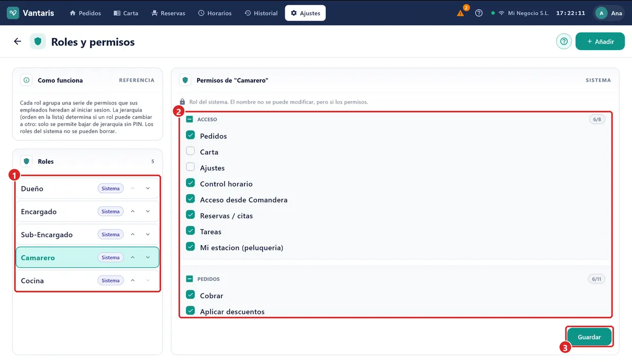The width and height of the screenshot is (632, 364).
Task: Open the Carta tab in the top navigation
Action: 126,13
